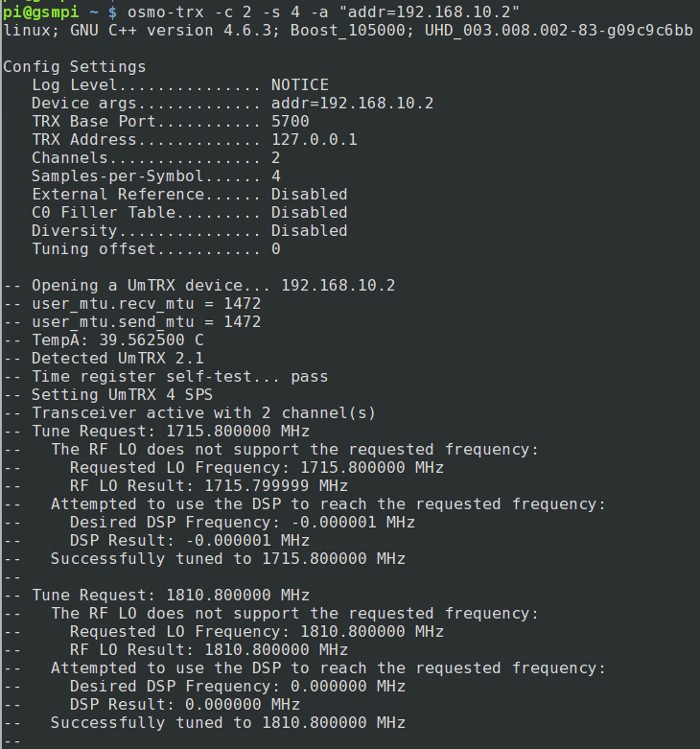Click the Device args addr=192.168.10.2 value
The height and width of the screenshot is (749, 700).
click(x=351, y=103)
